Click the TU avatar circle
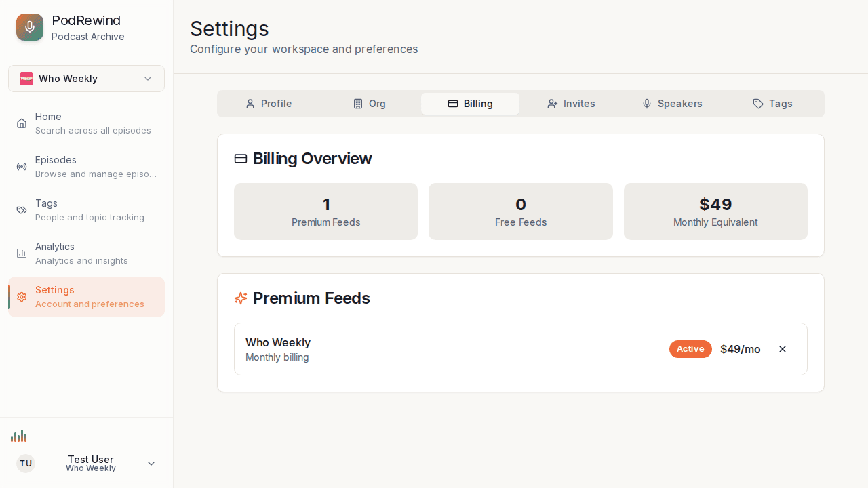 point(25,463)
